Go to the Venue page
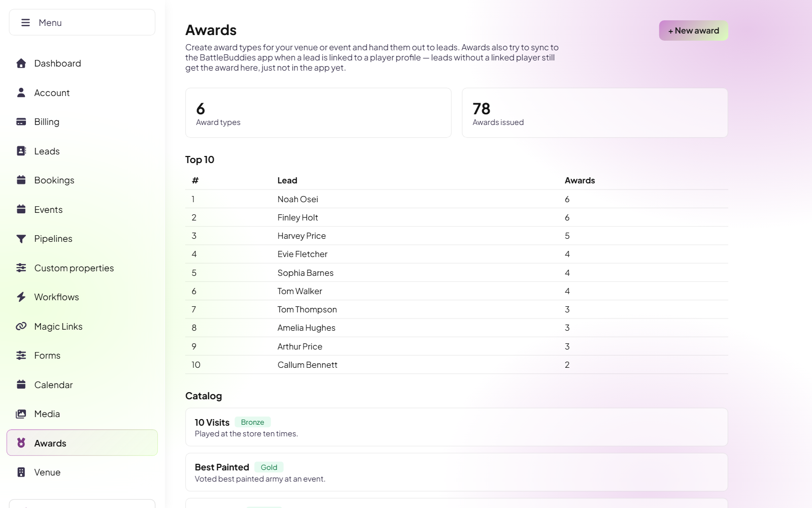812x508 pixels. click(82, 472)
